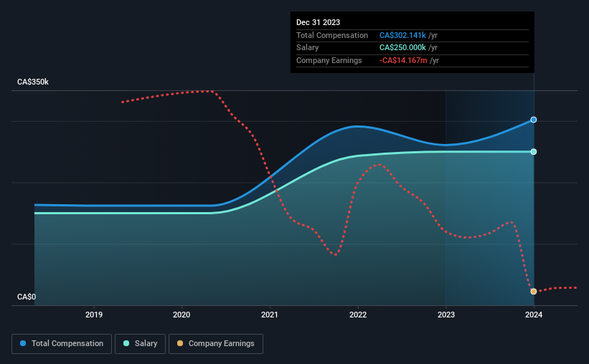589x364 pixels.
Task: Click the 2022 x-axis label
Action: tap(358, 315)
